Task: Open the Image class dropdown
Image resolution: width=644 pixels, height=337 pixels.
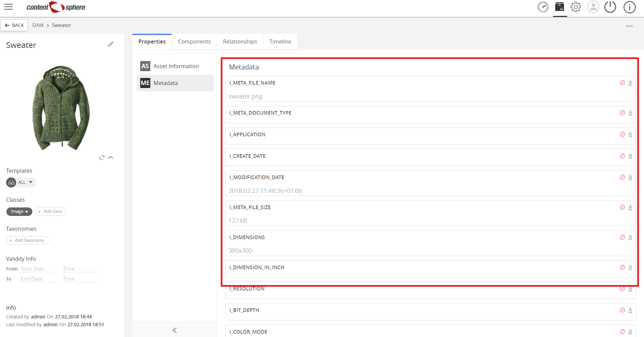Action: tap(19, 212)
